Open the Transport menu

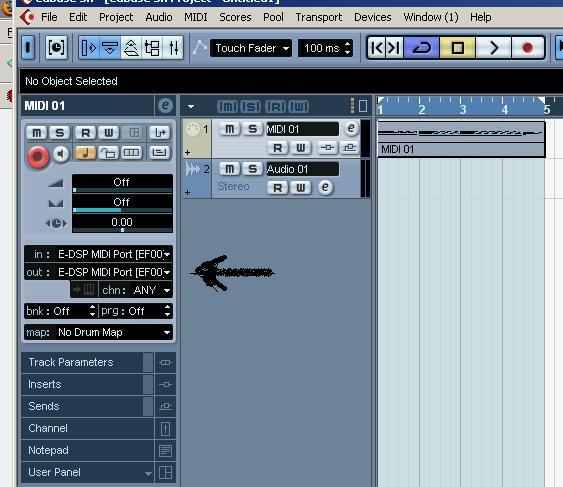point(318,17)
